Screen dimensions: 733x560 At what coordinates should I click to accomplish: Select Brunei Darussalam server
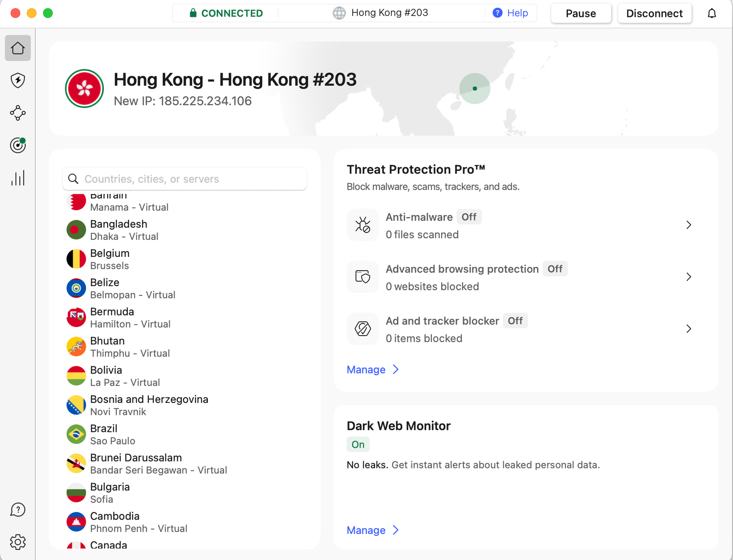coord(185,463)
